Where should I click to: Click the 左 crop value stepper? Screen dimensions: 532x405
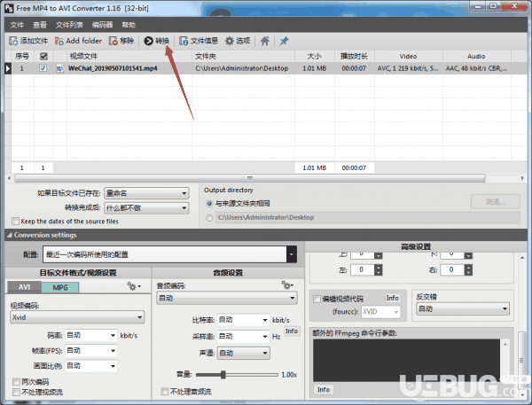378,270
